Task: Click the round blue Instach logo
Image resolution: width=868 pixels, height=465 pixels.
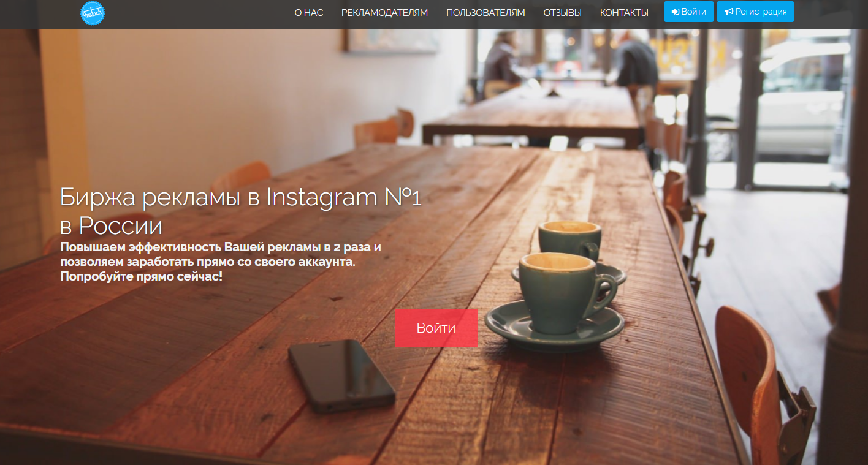Action: 93,13
